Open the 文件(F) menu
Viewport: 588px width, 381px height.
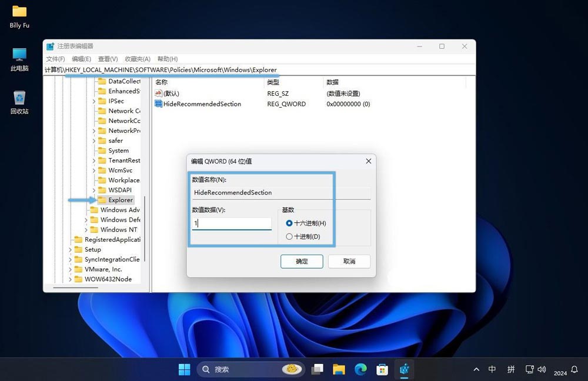55,59
